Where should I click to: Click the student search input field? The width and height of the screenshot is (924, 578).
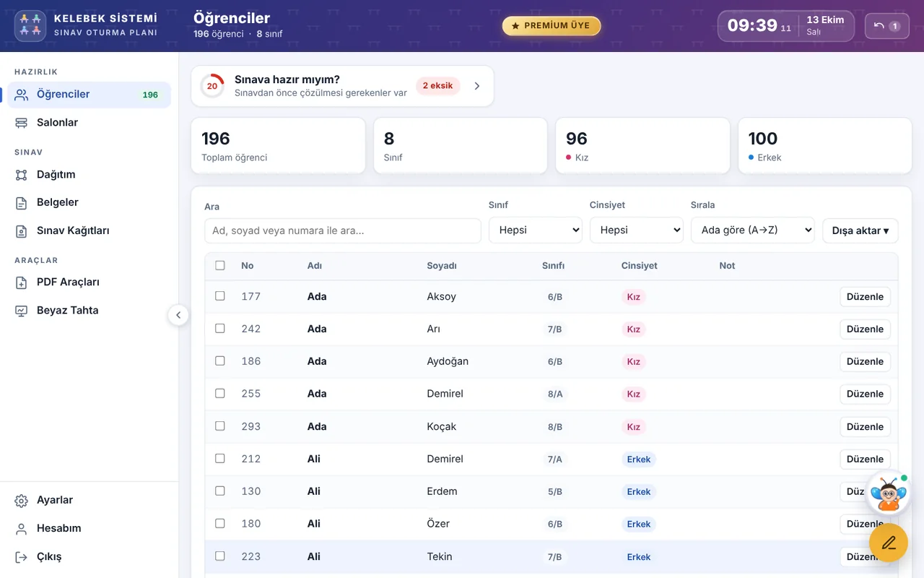pyautogui.click(x=343, y=231)
